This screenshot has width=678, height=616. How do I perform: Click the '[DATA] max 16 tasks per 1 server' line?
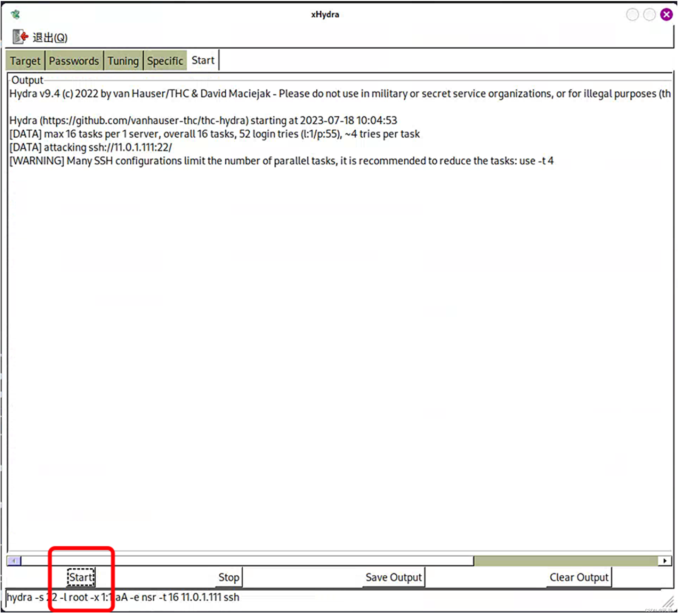coord(215,134)
